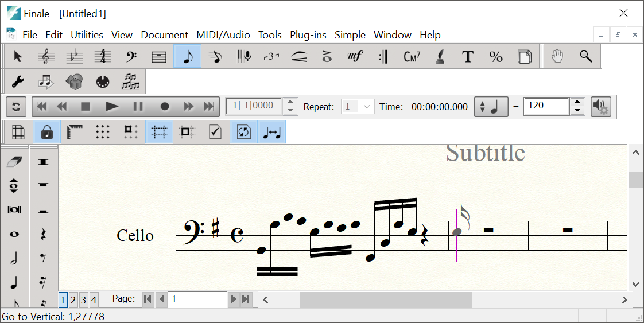644x323 pixels.
Task: Click the horizontal scrollbar thumb
Action: [x=385, y=299]
